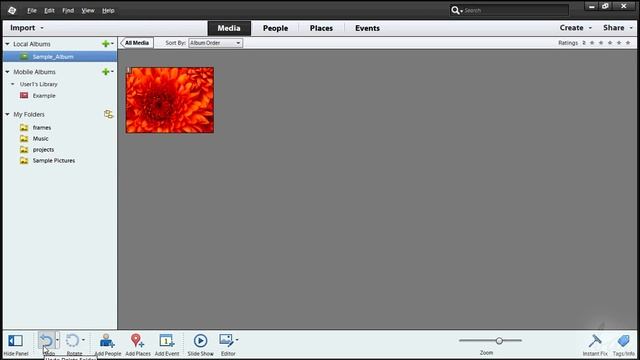Set rating filter to three stars

point(610,43)
